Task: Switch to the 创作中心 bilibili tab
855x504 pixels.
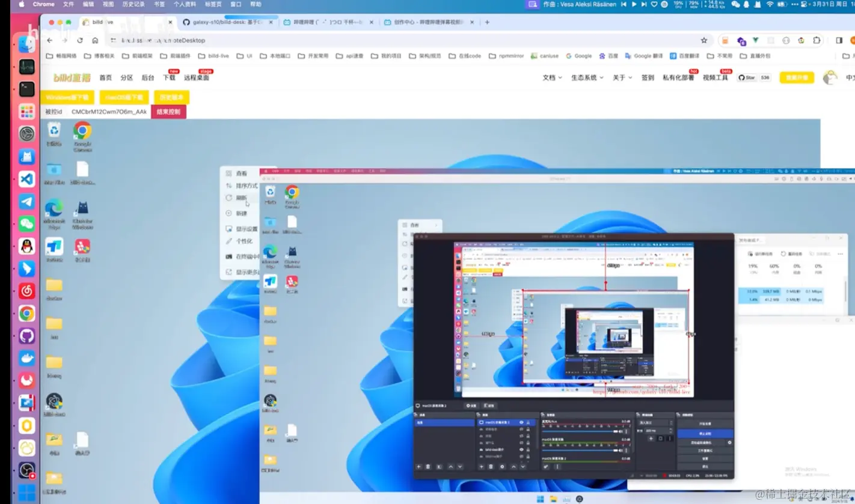Action: pos(428,22)
